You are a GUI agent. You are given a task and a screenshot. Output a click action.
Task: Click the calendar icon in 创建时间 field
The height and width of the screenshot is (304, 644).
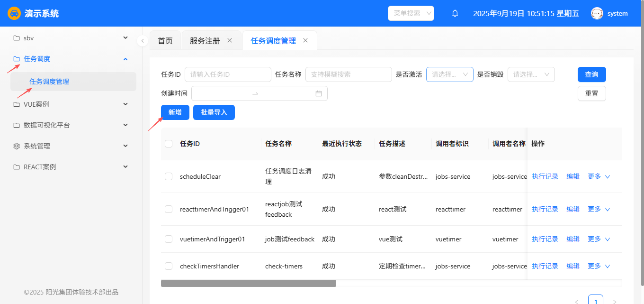click(319, 93)
